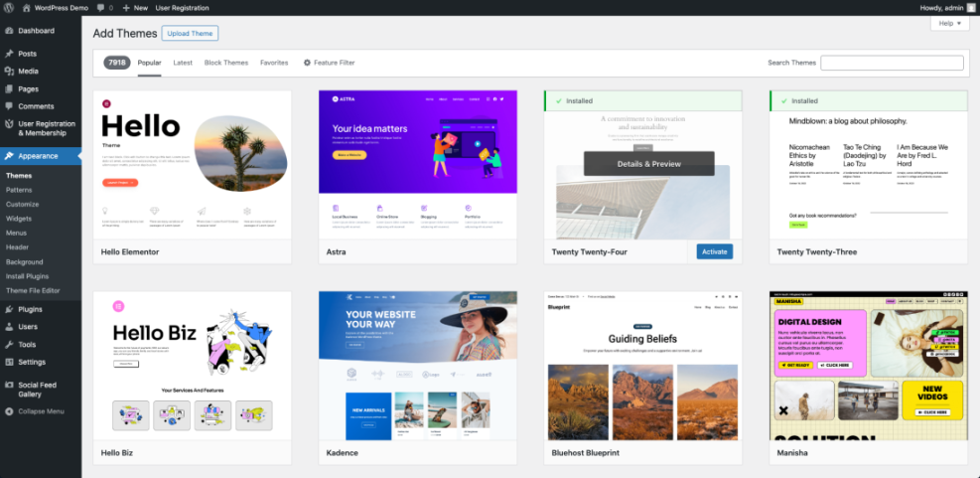Screen dimensions: 980x478
Task: Switch to the Favorites tab
Action: (x=274, y=63)
